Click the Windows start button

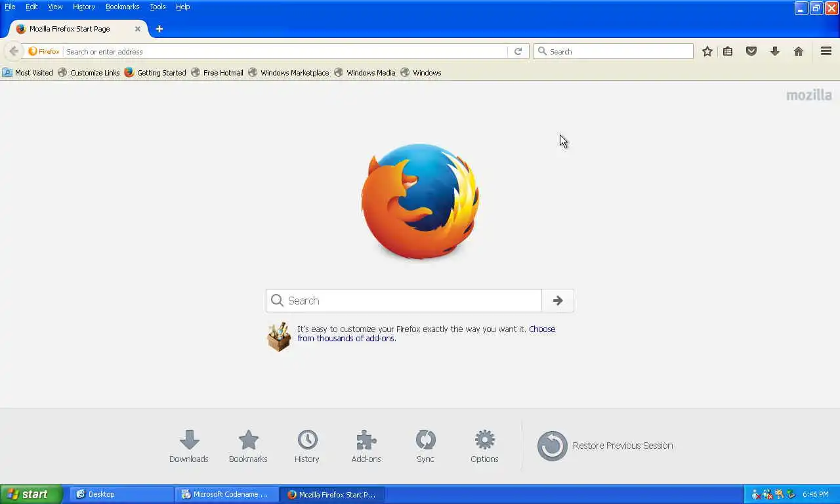click(31, 494)
